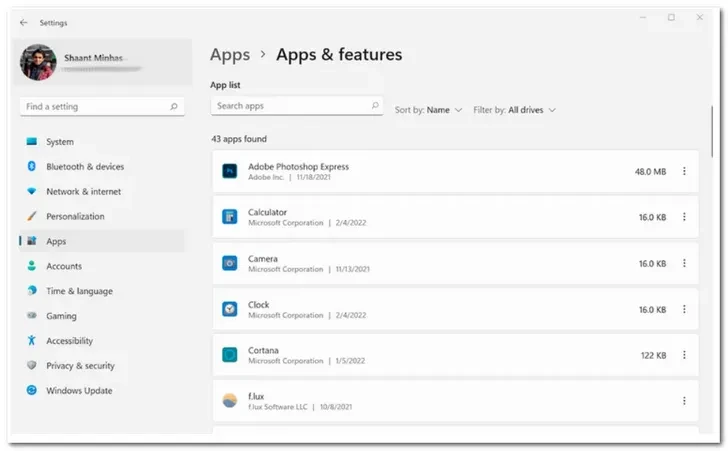Click the f.lux app icon
Image resolution: width=728 pixels, height=451 pixels.
229,400
